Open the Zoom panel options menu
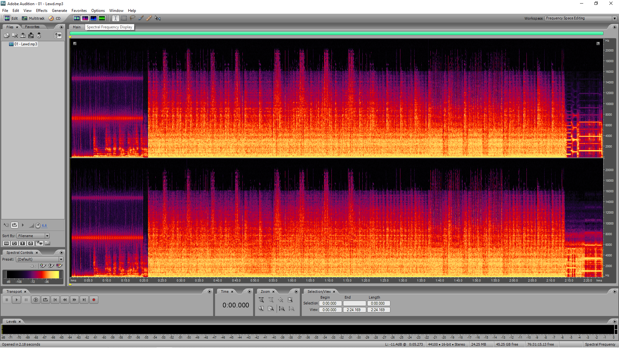This screenshot has height=364, width=619. [296, 292]
